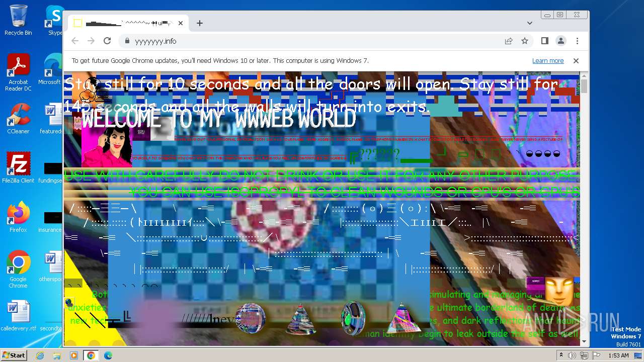Viewport: 644px width, 362px height.
Task: Click the WELCOME TO MY WWWEB WORLD heading
Action: (x=218, y=120)
